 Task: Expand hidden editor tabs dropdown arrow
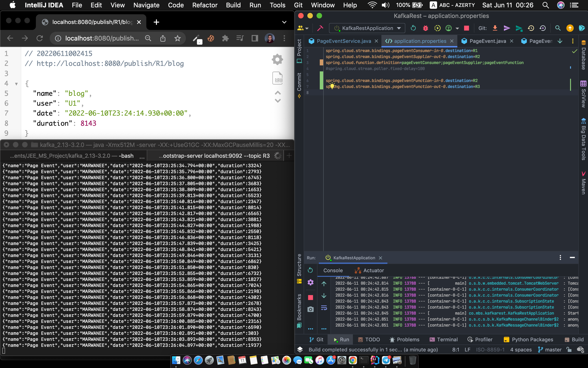coord(560,41)
